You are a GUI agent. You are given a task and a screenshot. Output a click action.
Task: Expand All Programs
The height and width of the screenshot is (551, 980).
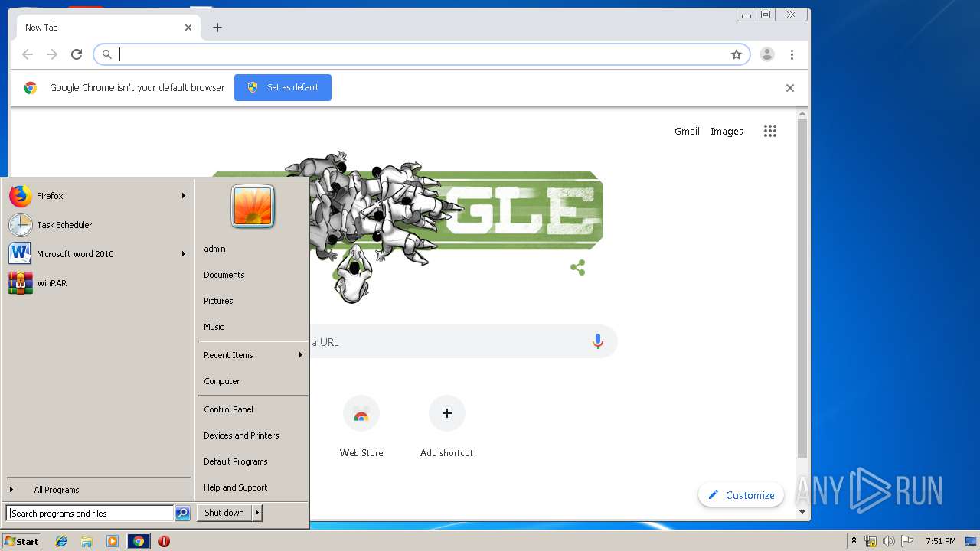point(96,490)
